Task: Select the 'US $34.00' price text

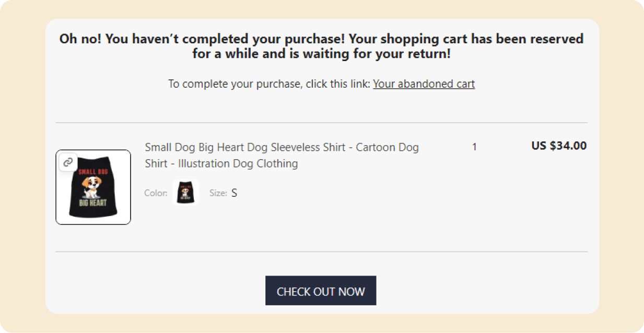Action: pyautogui.click(x=558, y=146)
